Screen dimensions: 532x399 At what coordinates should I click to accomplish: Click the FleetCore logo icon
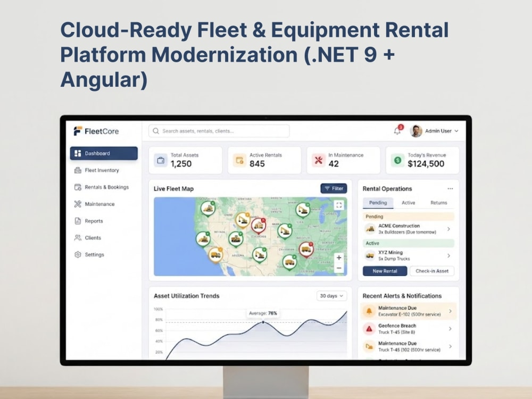coord(78,131)
